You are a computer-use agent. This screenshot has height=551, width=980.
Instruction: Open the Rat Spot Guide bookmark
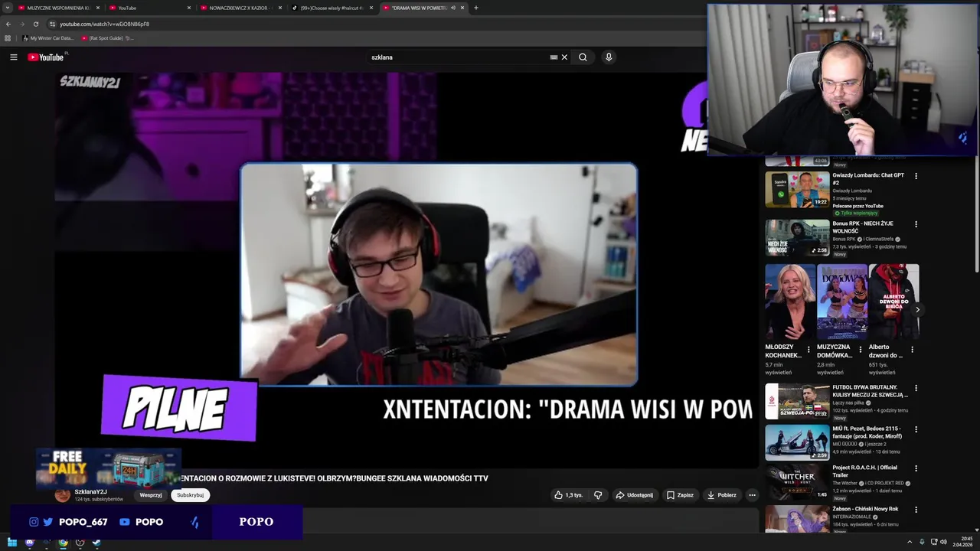[107, 38]
